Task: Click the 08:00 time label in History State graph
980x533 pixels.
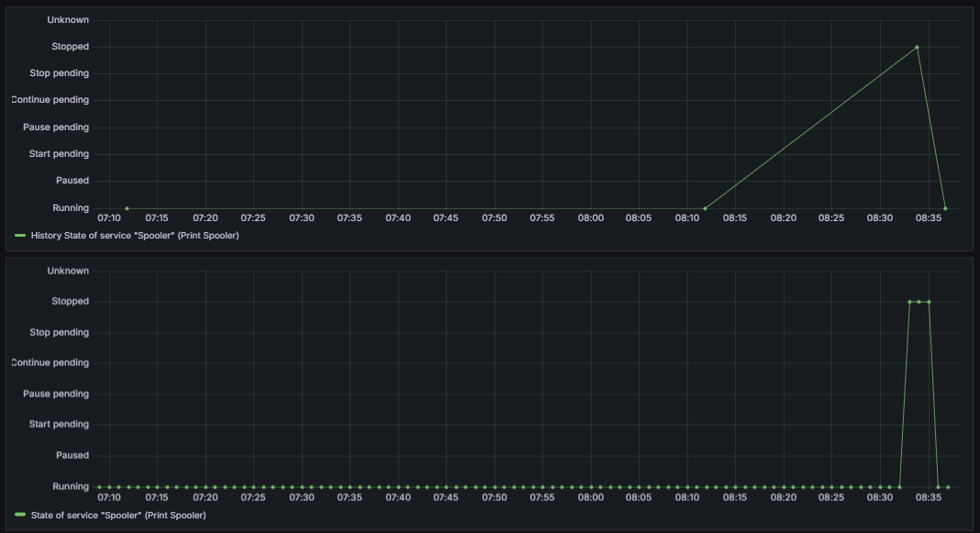Action: (591, 218)
